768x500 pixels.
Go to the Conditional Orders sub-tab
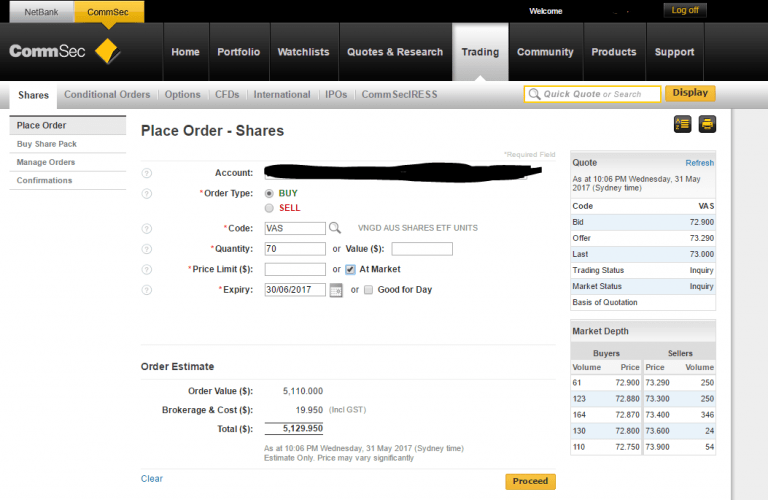[x=107, y=95]
